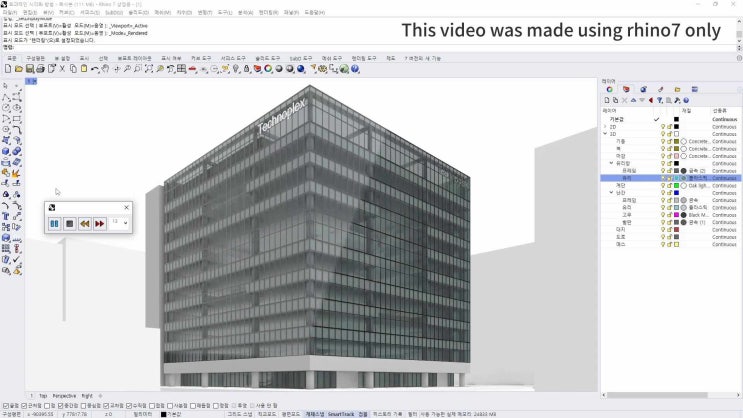Collapse the 3D layer

click(x=605, y=134)
